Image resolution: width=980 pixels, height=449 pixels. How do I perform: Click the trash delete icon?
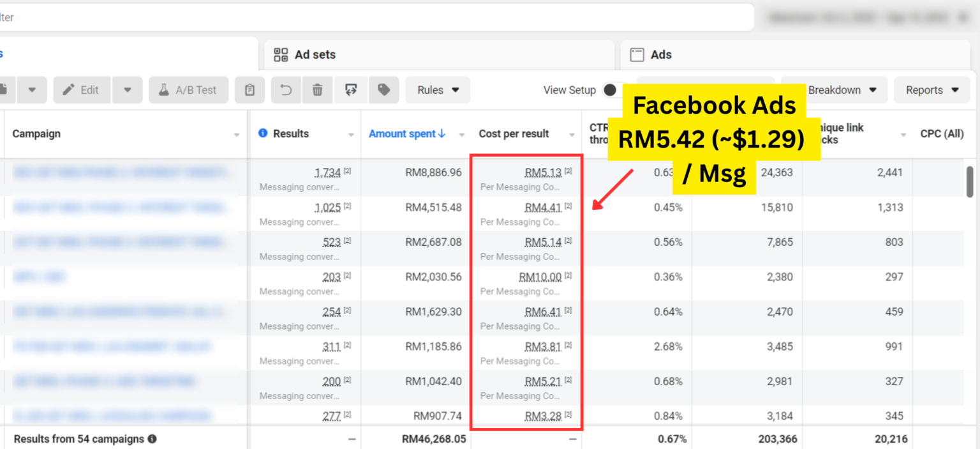[317, 90]
